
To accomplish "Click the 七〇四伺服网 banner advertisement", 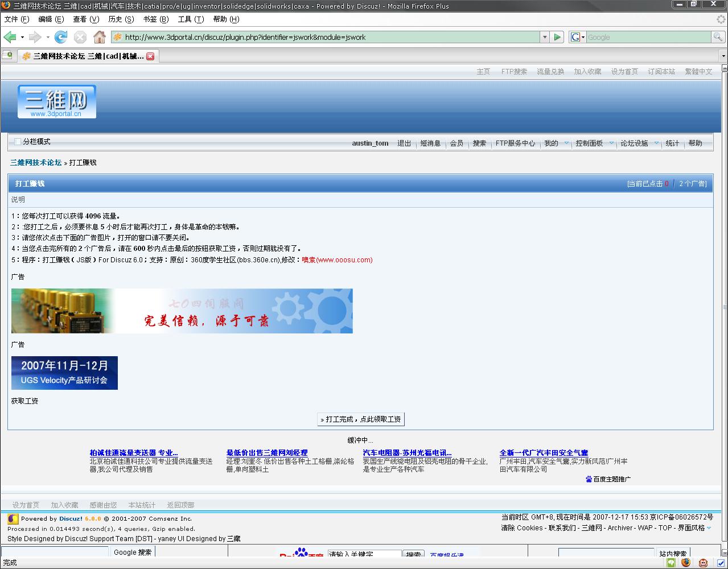I will click(182, 311).
